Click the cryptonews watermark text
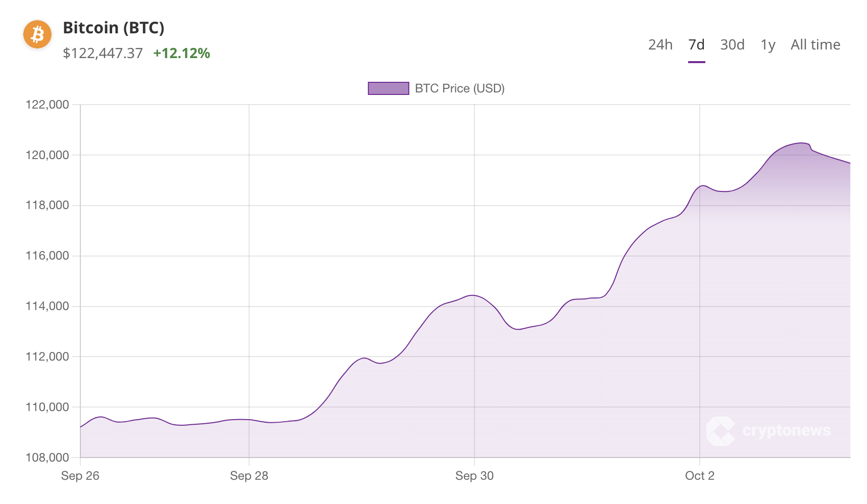This screenshot has width=867, height=504. click(x=786, y=430)
